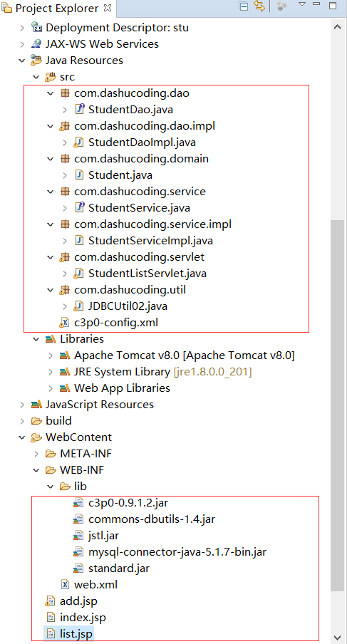Click the com.dashucoding.dao package icon
This screenshot has height=644, width=347.
64,93
